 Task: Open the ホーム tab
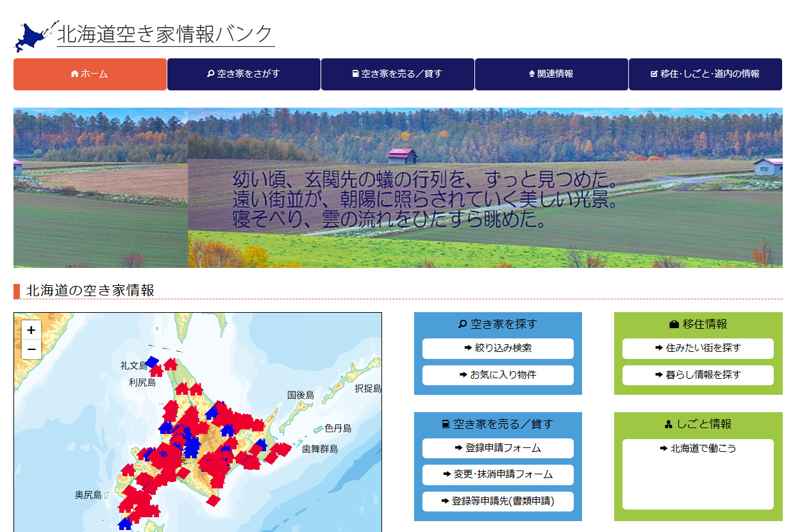[90, 74]
